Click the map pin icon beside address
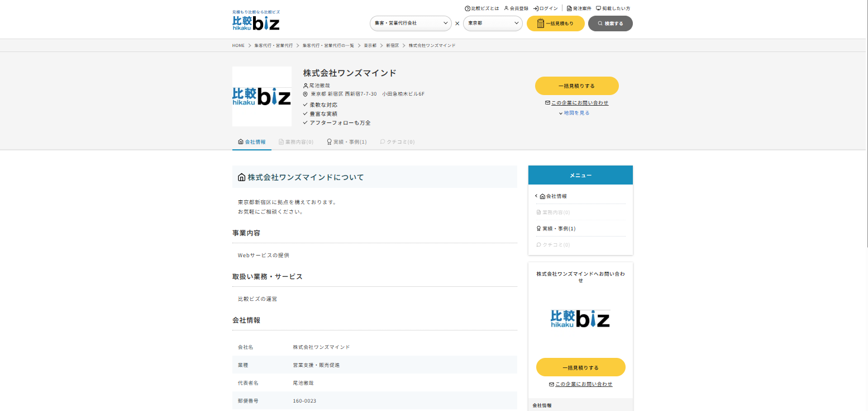Screen dimensions: 868x411 pos(306,94)
